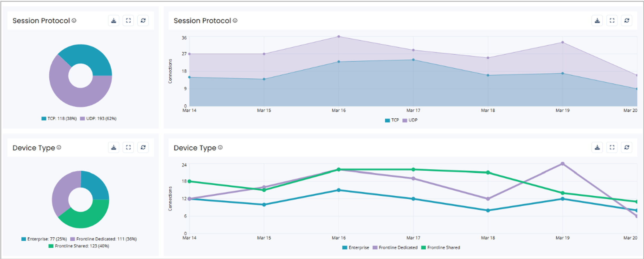Refresh the Session Protocol donut chart
The height and width of the screenshot is (259, 644).
pos(143,21)
